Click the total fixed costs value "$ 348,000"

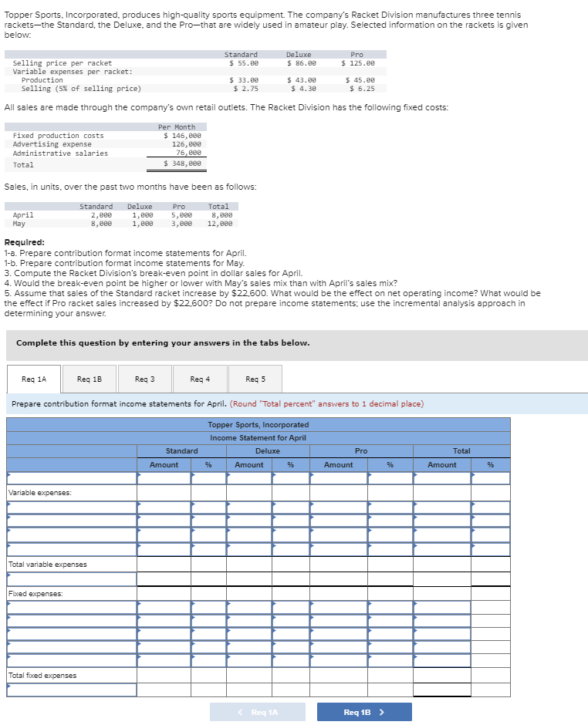pos(182,164)
